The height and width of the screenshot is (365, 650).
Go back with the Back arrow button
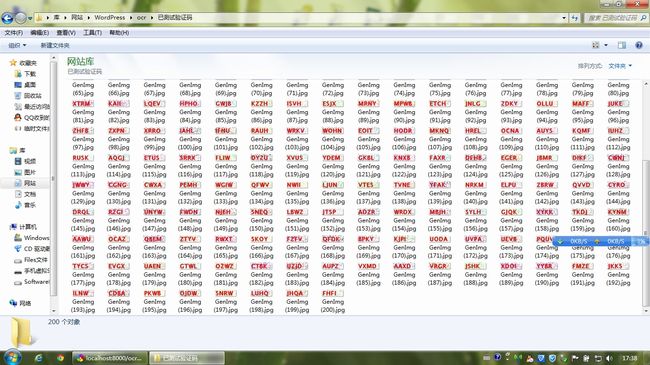[7, 18]
